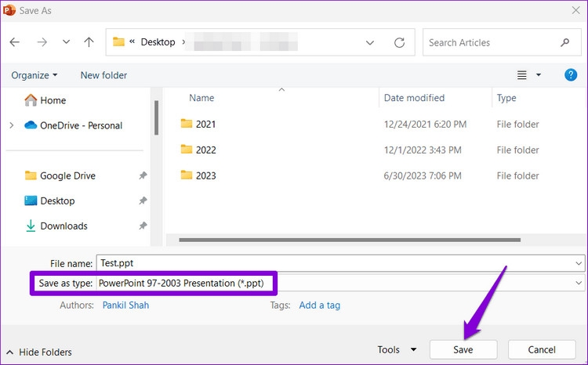Go up one folder level

[89, 42]
